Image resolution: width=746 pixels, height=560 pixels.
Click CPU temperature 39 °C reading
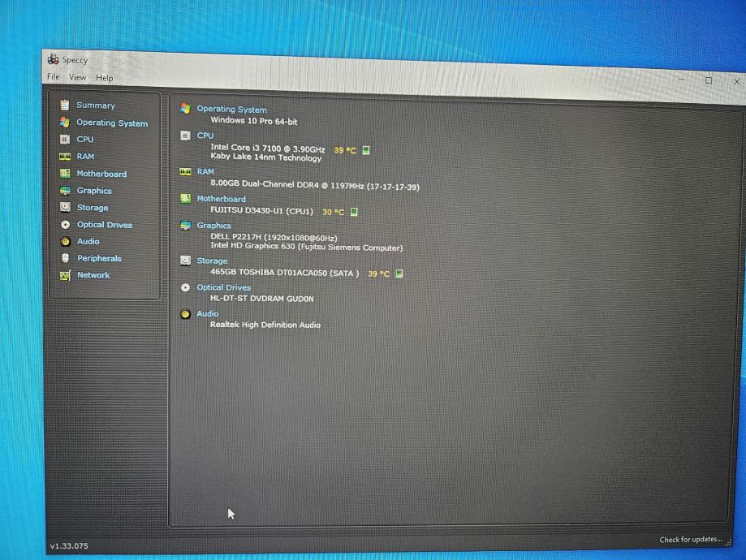pyautogui.click(x=345, y=150)
